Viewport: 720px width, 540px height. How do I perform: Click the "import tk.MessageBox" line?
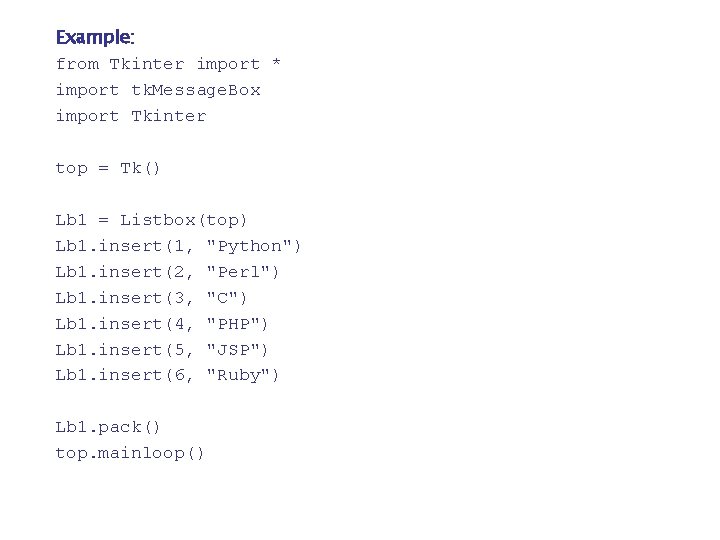pos(158,90)
